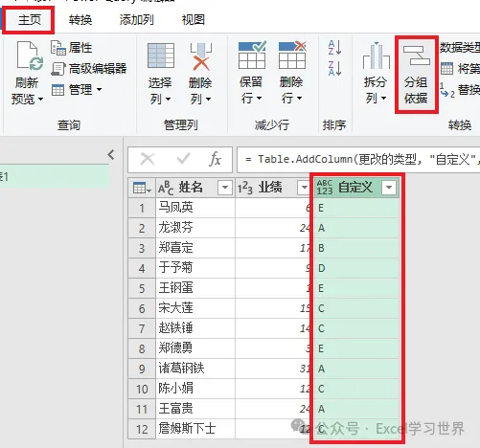This screenshot has height=448, width=480.
Task: Open the 业绩 column filter dropdown
Action: (304, 188)
